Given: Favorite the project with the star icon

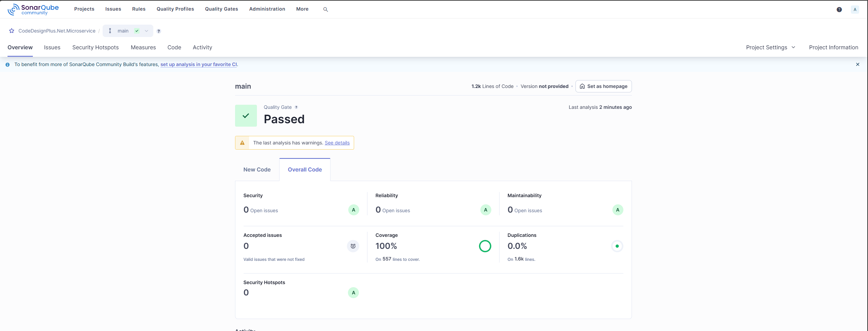Looking at the screenshot, I should point(12,31).
